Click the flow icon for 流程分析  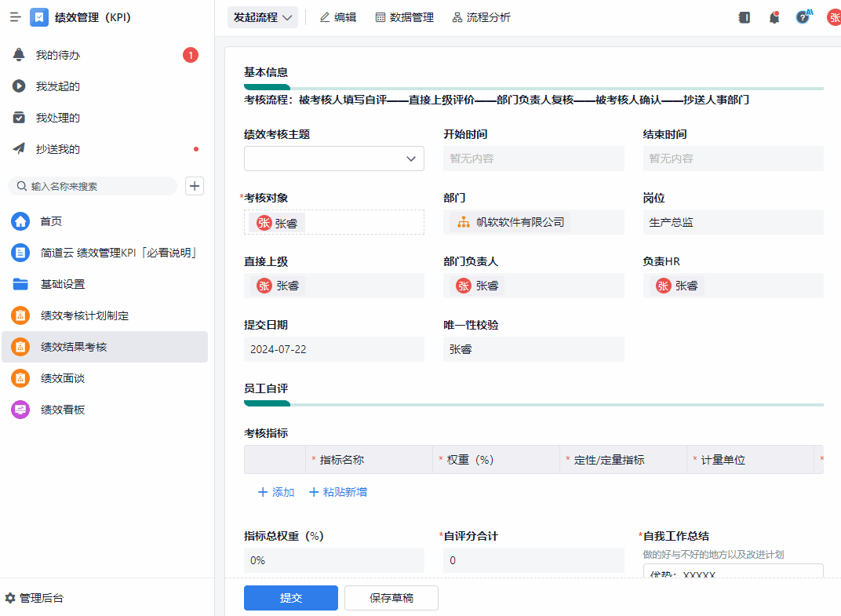[x=457, y=17]
